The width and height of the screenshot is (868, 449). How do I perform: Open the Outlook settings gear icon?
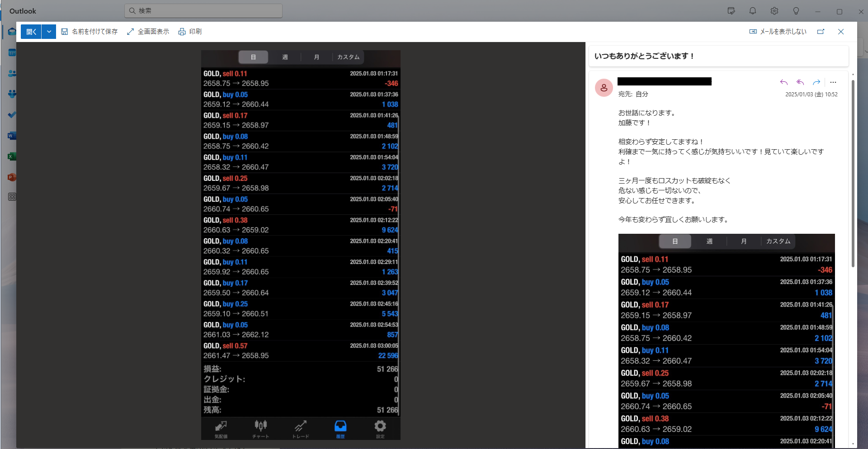point(774,11)
